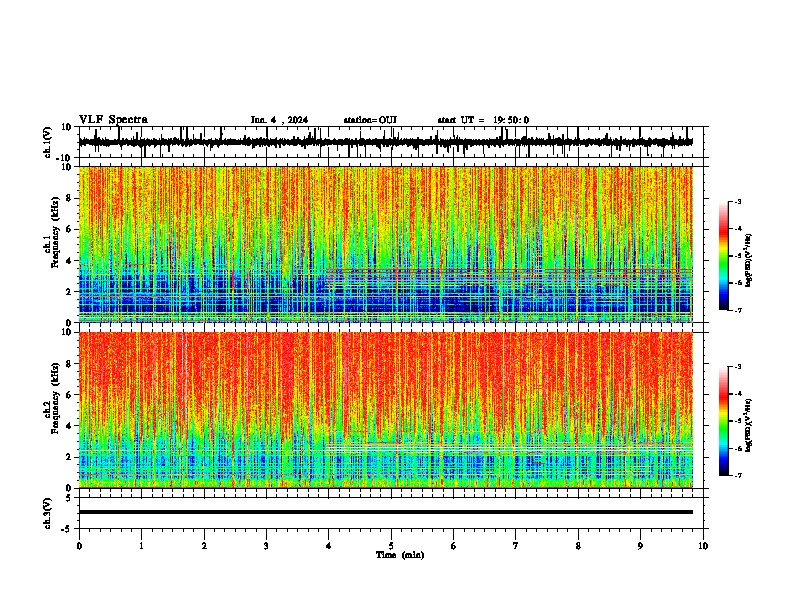The image size is (792, 612).
Task: Click the -7 label on ch.1 color bar
Action: [738, 310]
